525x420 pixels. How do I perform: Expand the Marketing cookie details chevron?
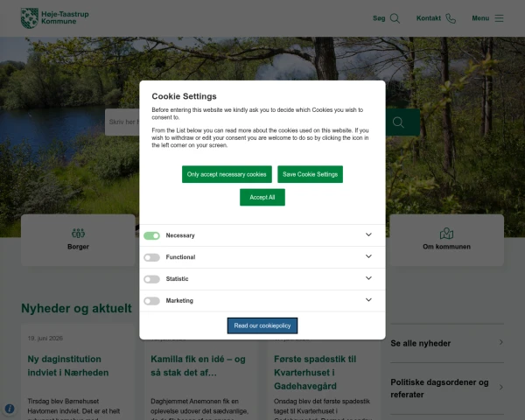click(368, 300)
